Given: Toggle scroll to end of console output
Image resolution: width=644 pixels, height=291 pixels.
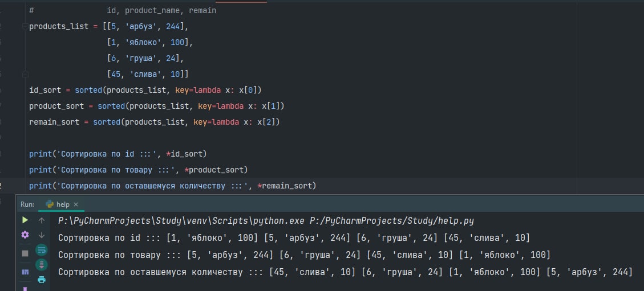Looking at the screenshot, I should tap(42, 265).
